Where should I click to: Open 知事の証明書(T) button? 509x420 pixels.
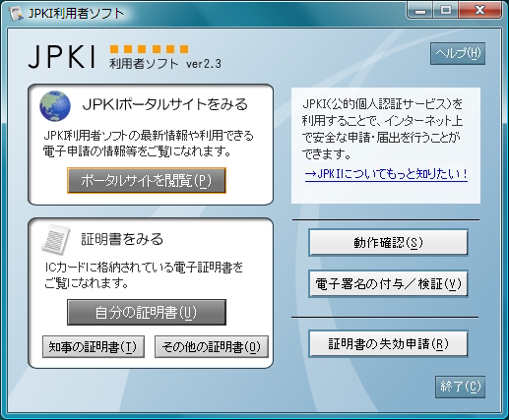click(94, 346)
